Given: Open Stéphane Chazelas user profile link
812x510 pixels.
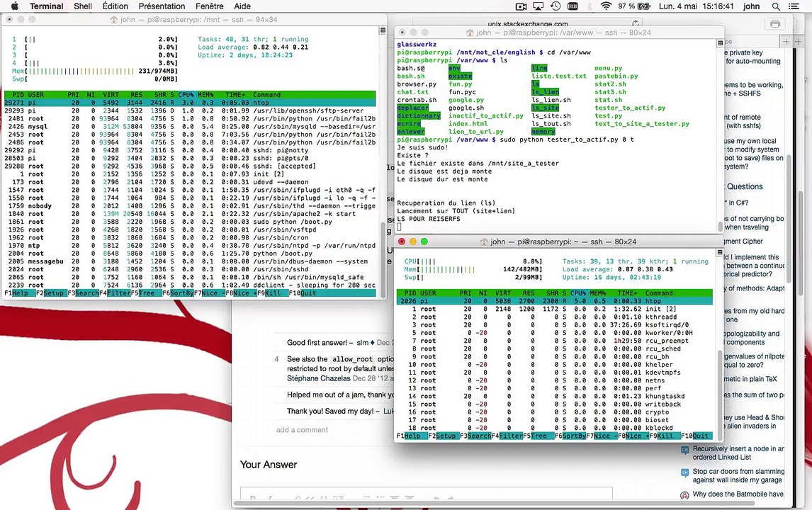Looking at the screenshot, I should 318,379.
